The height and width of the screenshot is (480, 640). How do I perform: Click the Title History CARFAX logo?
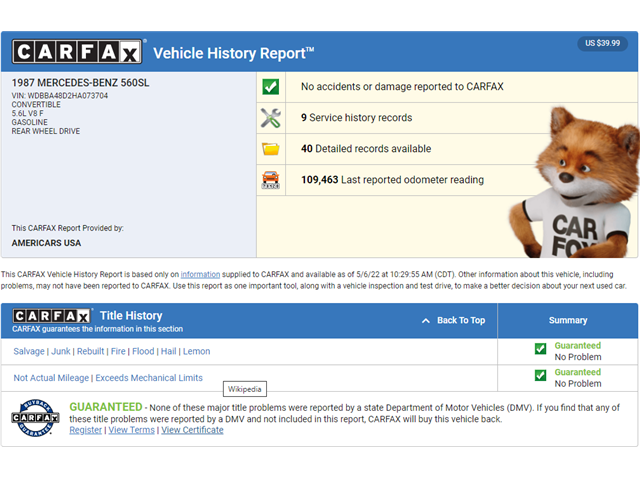[51, 316]
